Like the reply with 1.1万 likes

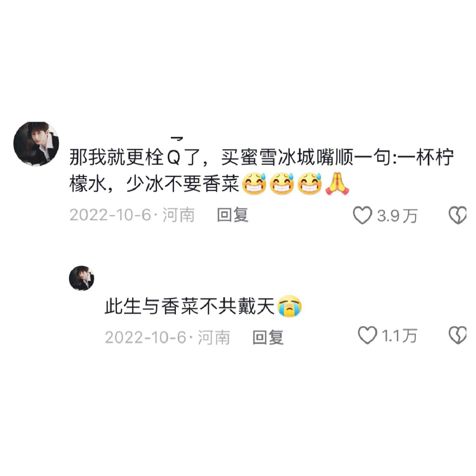pyautogui.click(x=368, y=336)
